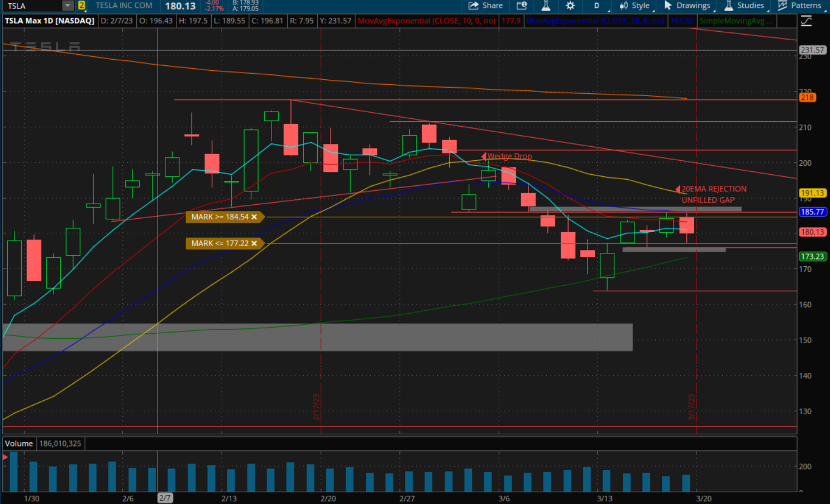Click the 177.9 EMA value label
The height and width of the screenshot is (504, 830).
(x=511, y=21)
